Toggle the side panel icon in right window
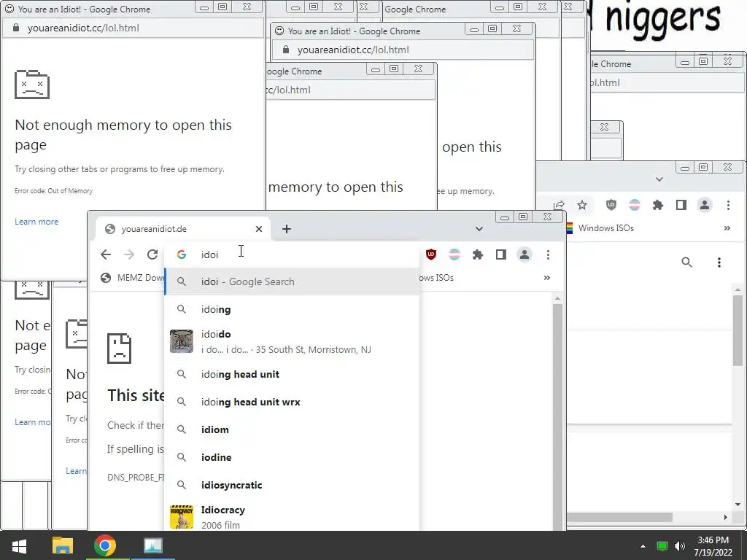 coord(681,205)
